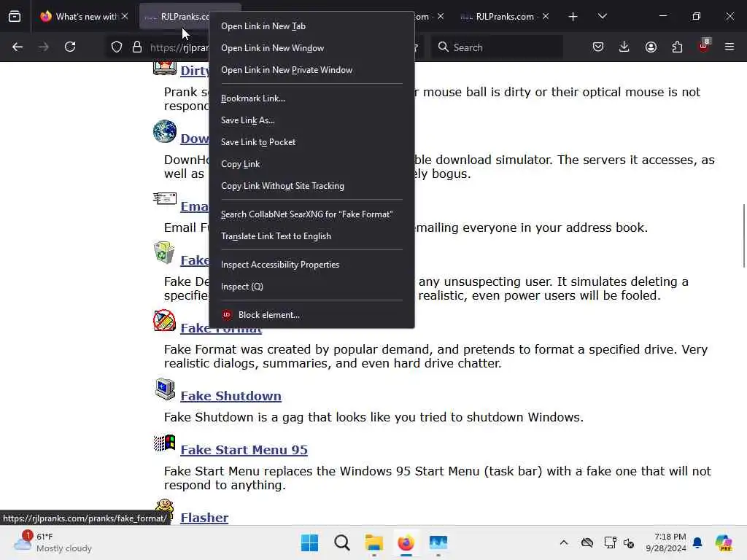Open the Extensions puzzle icon
Screen dimensions: 747x560
click(x=677, y=47)
